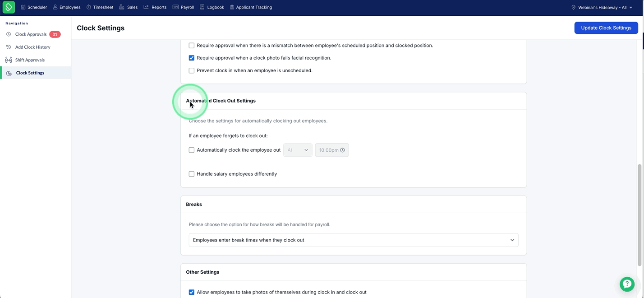Viewport: 644px width, 298px height.
Task: Go to Shift Approvals
Action: click(x=30, y=60)
